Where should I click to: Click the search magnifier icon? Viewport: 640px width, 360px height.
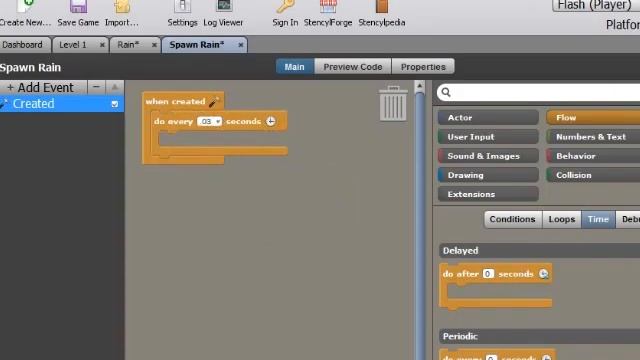click(x=446, y=92)
